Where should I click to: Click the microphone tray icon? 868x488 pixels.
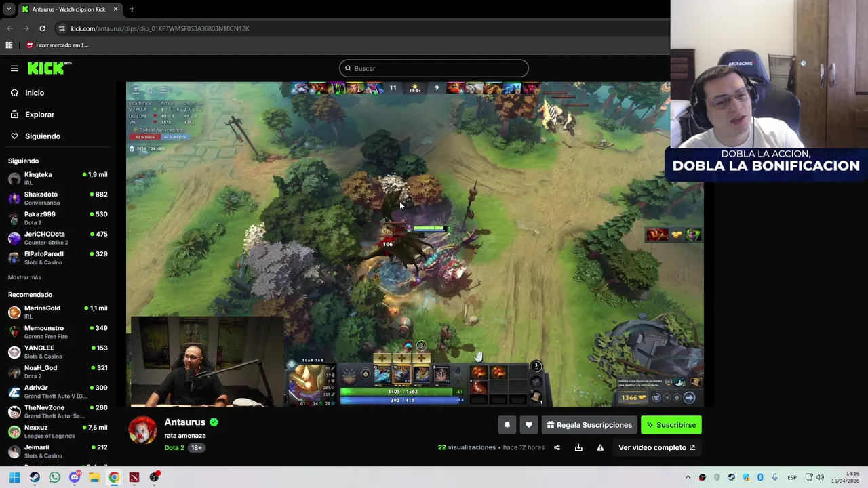[774, 478]
